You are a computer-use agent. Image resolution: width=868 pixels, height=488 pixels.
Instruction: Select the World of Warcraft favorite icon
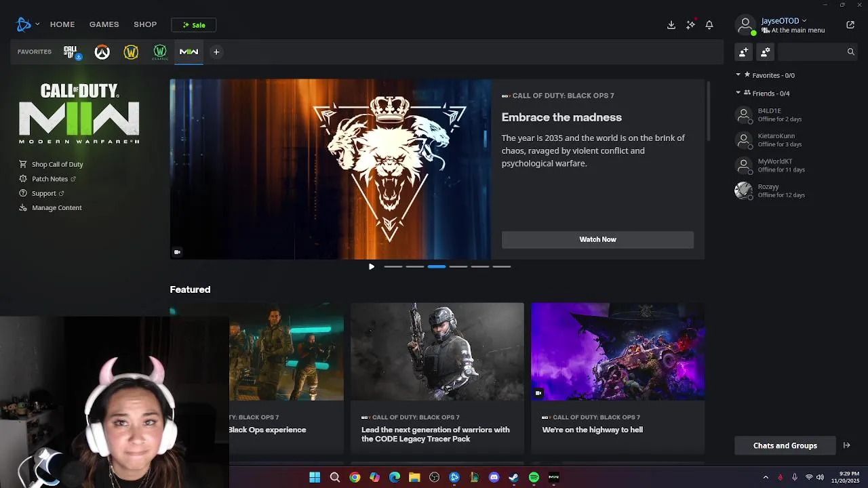pyautogui.click(x=131, y=52)
